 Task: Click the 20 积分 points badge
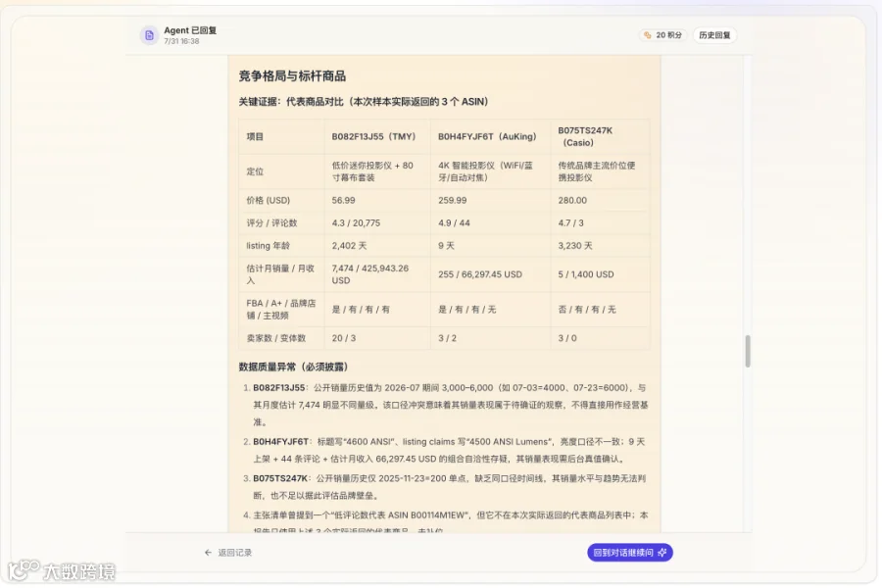click(x=662, y=35)
